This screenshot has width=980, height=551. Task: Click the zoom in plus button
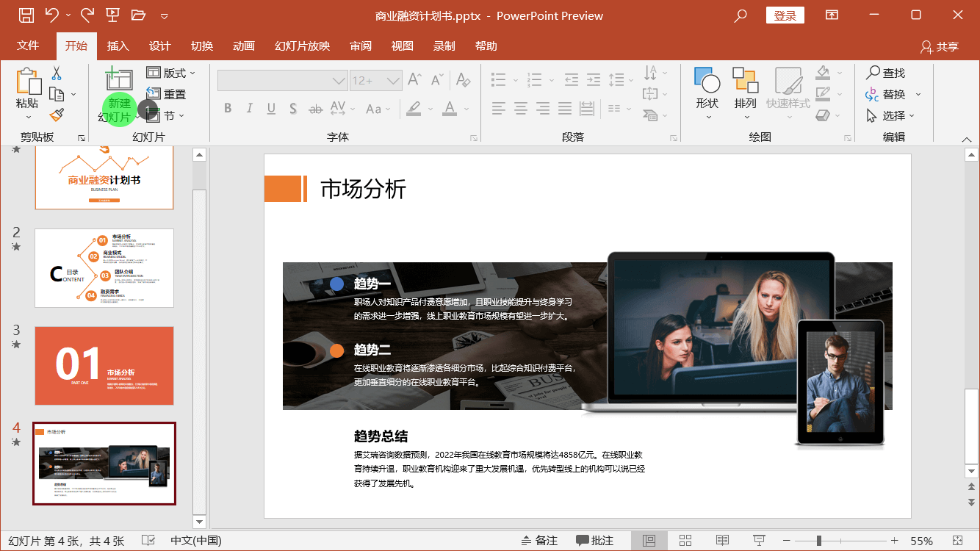pos(894,541)
